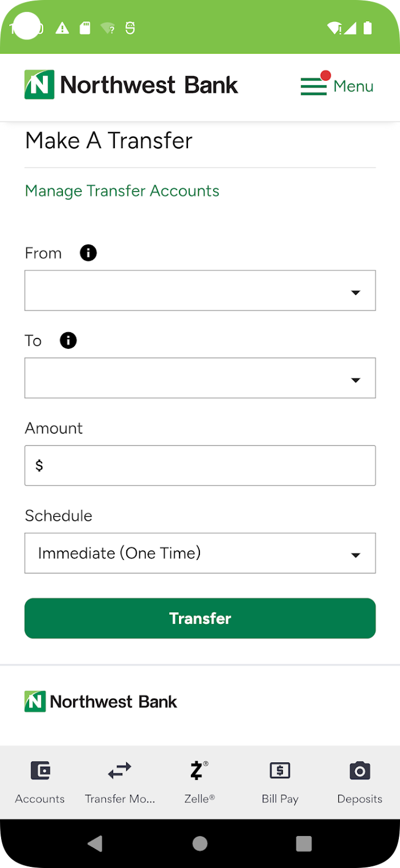This screenshot has height=868, width=400.
Task: Click the green Transfer button
Action: coord(200,618)
